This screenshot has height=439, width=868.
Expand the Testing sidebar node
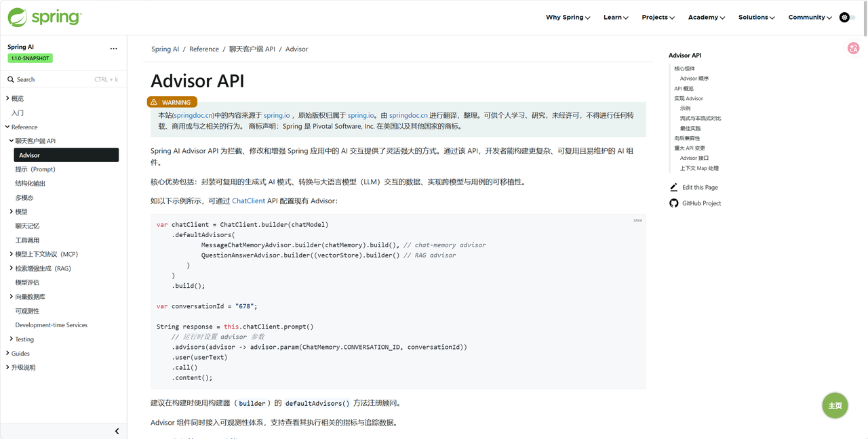tap(11, 339)
